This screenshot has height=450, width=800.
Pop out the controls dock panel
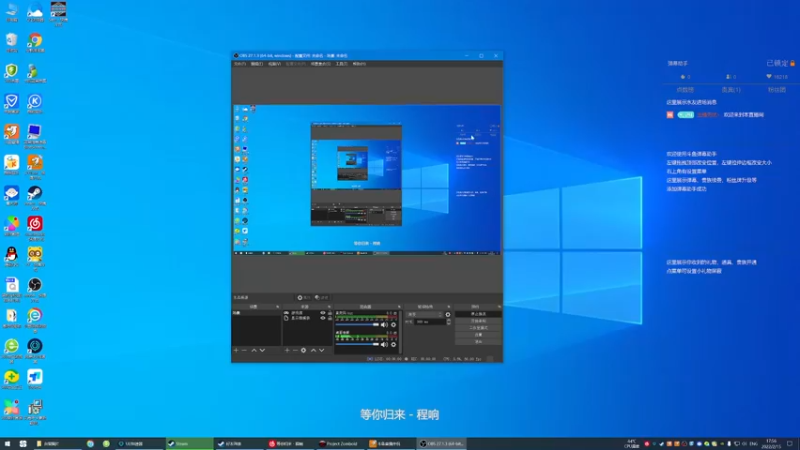coord(499,307)
